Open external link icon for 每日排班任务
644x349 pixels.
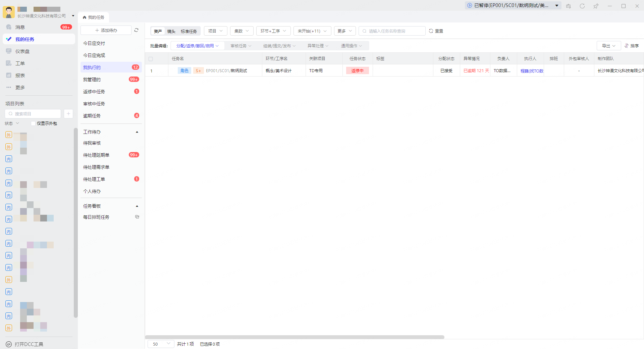137,217
